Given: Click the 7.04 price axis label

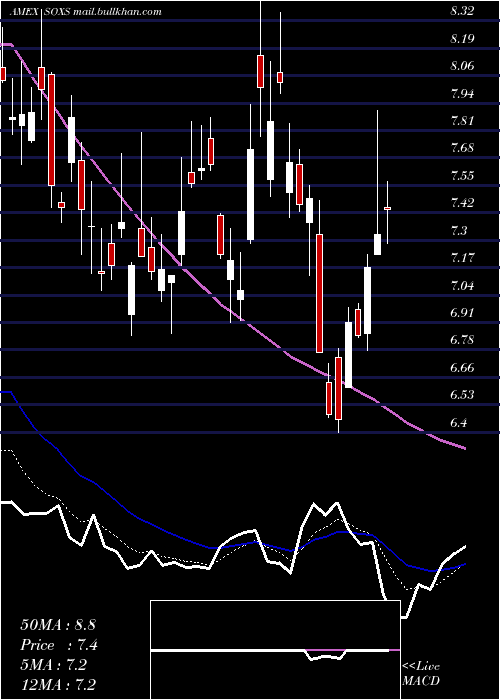Looking at the screenshot, I should [x=462, y=285].
